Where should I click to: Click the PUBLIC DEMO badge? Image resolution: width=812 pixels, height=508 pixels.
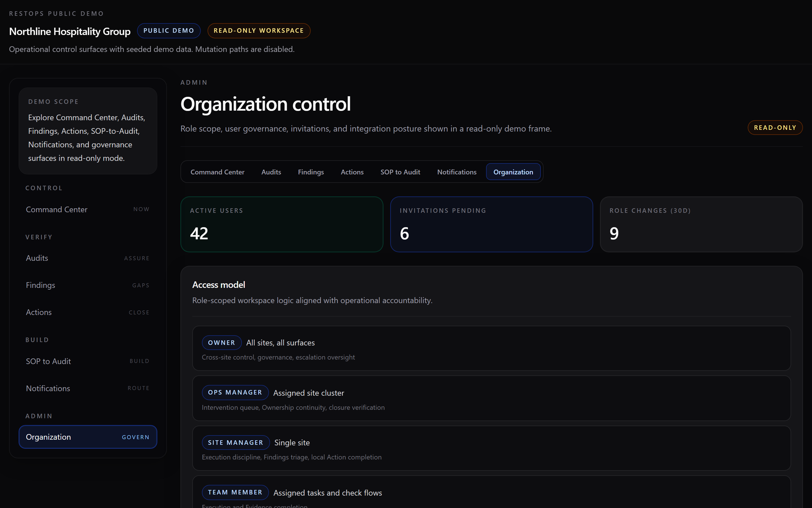coord(169,30)
